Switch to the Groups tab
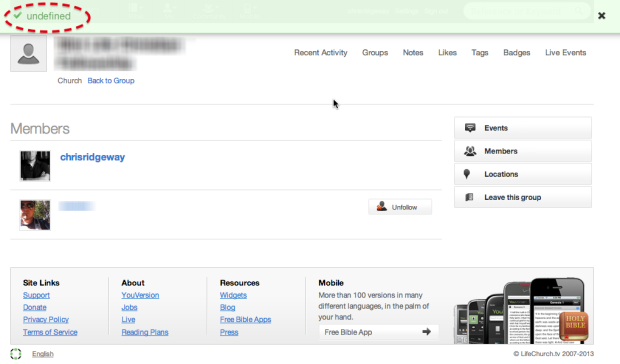This screenshot has width=620, height=364. [x=375, y=53]
